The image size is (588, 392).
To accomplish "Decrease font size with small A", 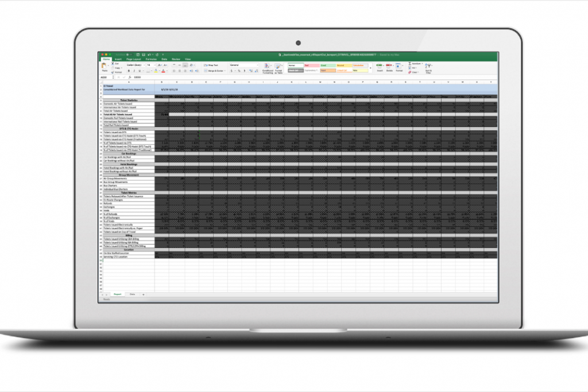I will (x=165, y=65).
